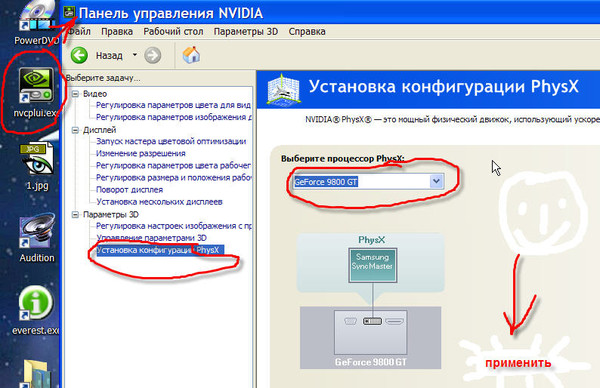The image size is (600, 388).
Task: Click the green Back arrow icon
Action: point(79,55)
